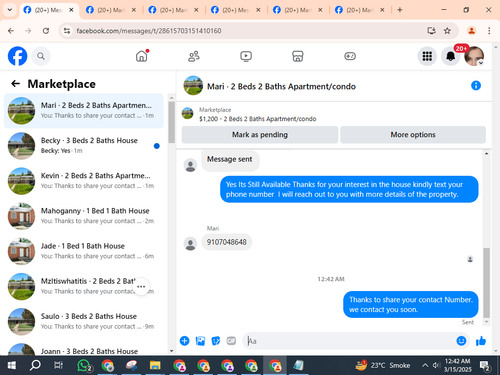Click the chat messages scrollbar
The image size is (500, 375).
[486, 283]
